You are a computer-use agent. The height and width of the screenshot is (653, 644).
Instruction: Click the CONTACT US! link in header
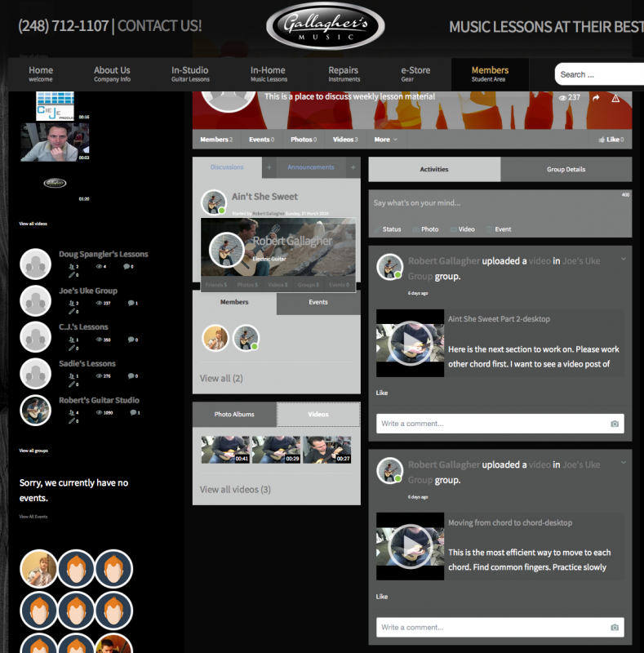[x=159, y=26]
